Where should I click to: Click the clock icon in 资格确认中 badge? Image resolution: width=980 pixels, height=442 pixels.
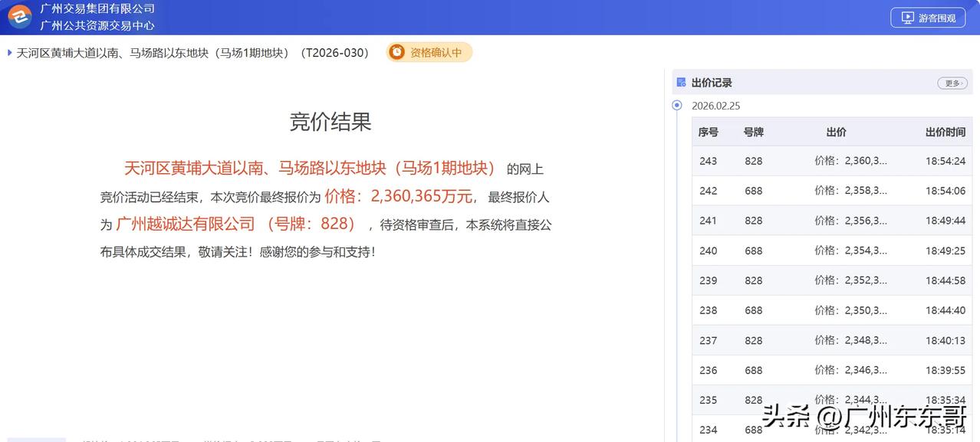396,52
